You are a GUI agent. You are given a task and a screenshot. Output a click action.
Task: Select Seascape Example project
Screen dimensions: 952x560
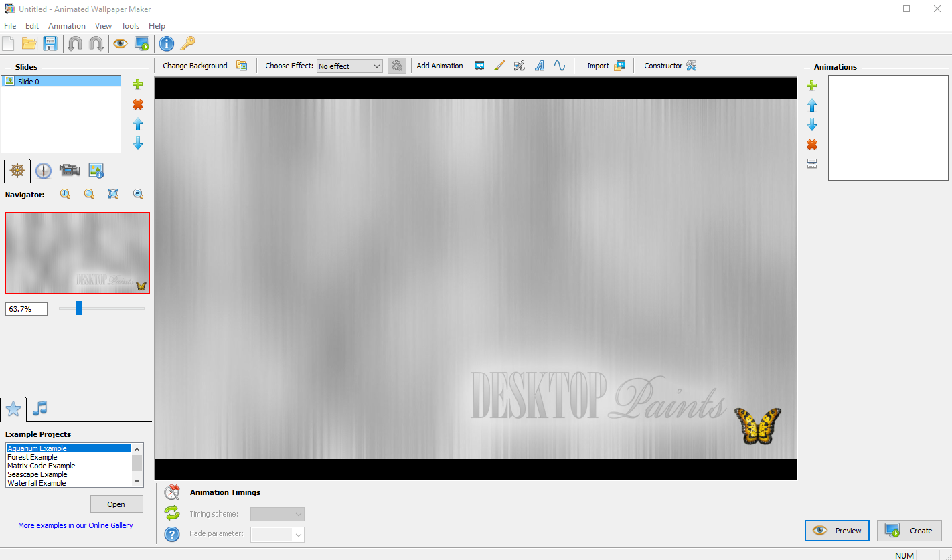[x=68, y=474]
